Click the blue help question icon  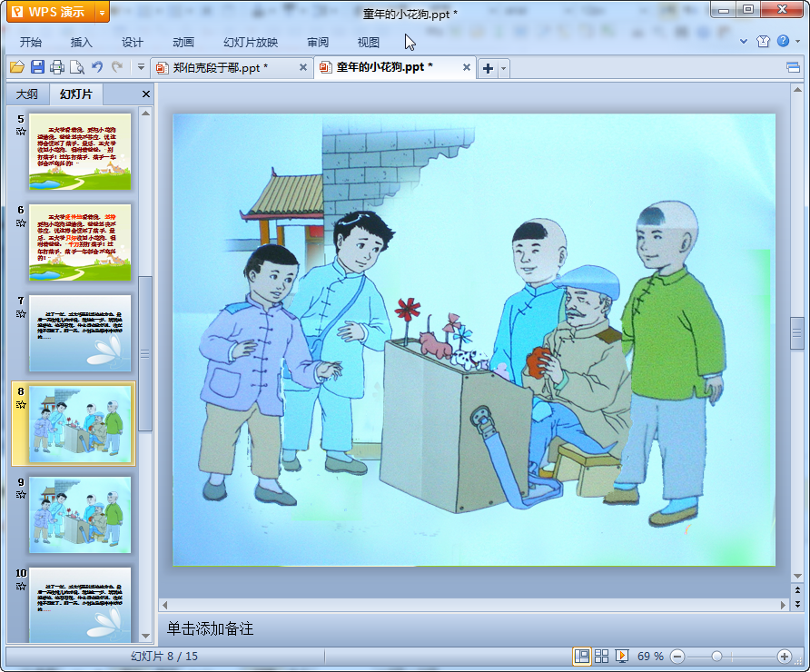783,41
